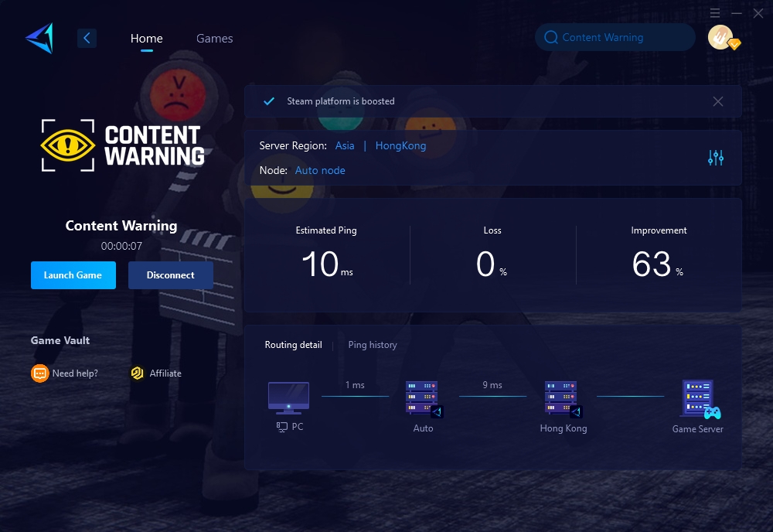773x532 pixels.
Task: Click the Content Warning game title text
Action: click(x=121, y=225)
